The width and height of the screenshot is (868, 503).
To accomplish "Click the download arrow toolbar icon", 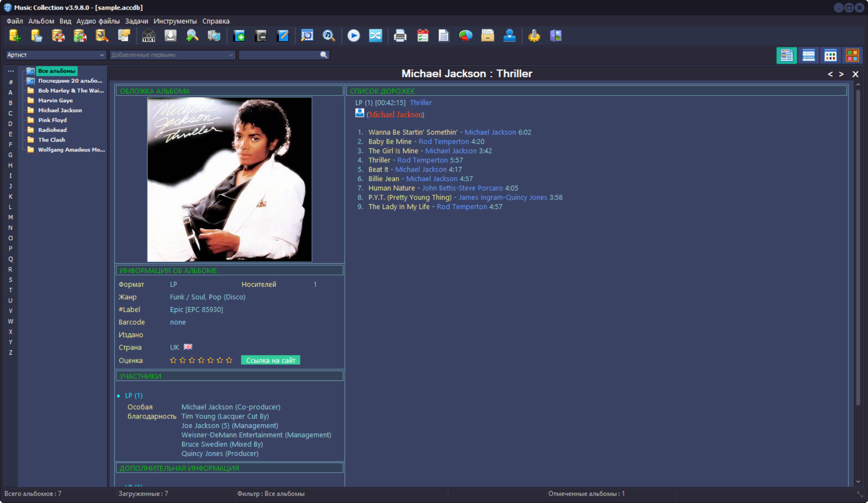I will [171, 36].
